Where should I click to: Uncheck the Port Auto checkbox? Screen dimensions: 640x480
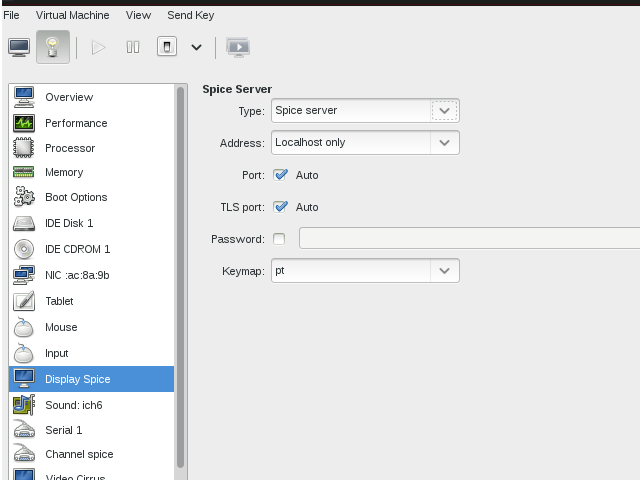280,175
